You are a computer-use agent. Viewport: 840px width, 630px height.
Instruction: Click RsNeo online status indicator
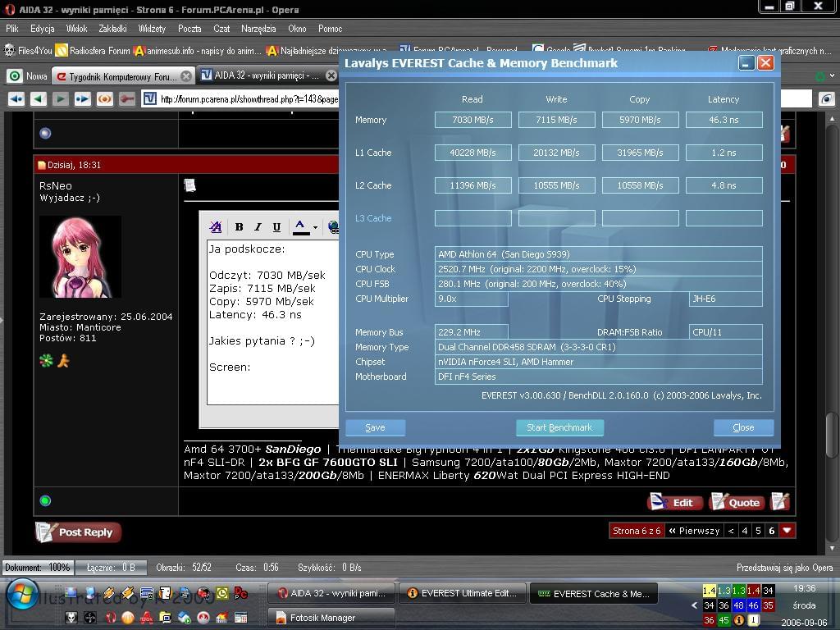pyautogui.click(x=46, y=501)
